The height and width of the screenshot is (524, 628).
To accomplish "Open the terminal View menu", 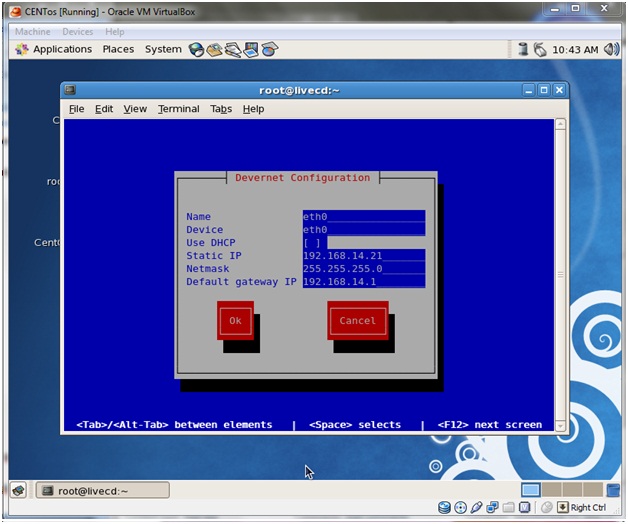I will 135,109.
